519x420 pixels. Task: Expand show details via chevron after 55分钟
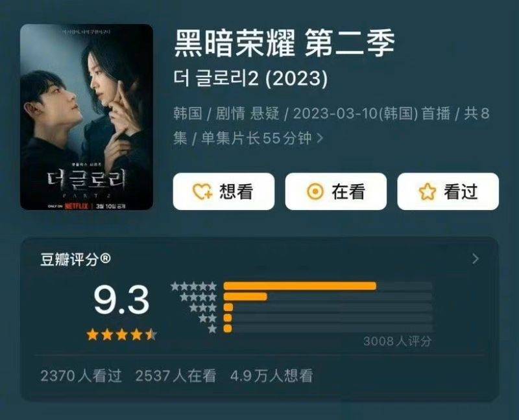click(320, 138)
